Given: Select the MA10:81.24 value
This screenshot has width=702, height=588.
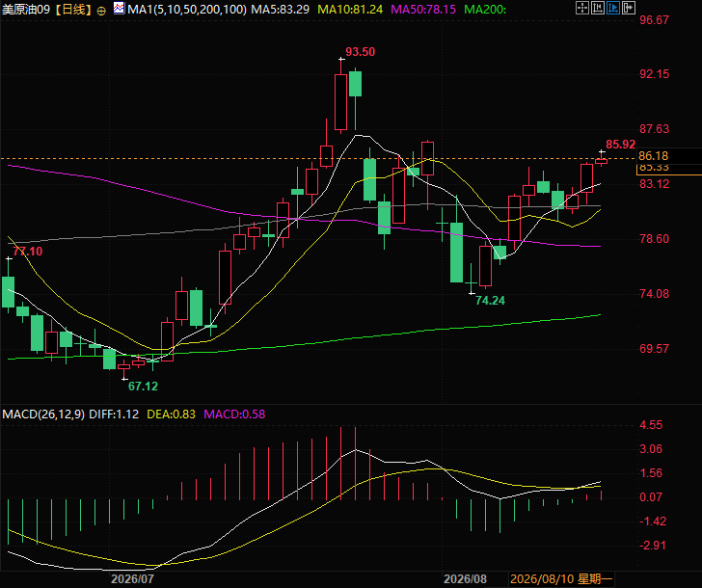Looking at the screenshot, I should (350, 9).
